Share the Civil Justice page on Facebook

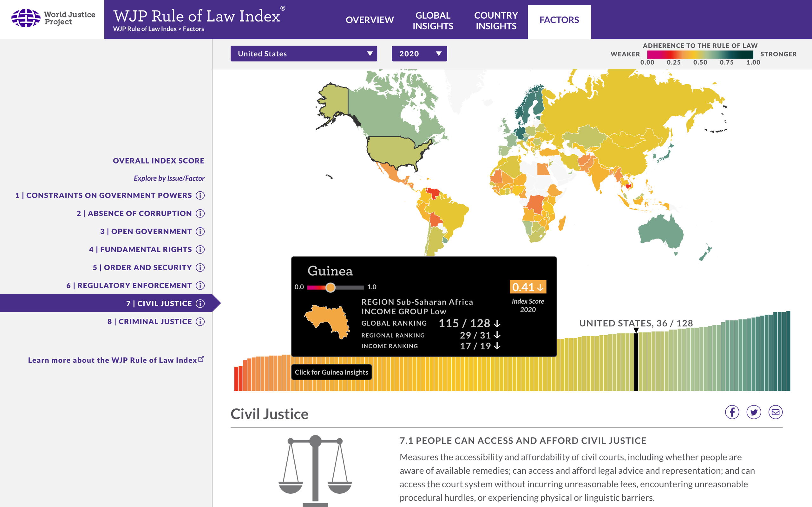click(732, 412)
